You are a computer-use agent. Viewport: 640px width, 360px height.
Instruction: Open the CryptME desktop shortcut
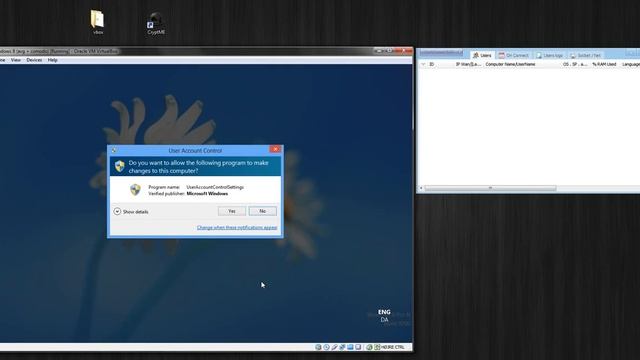[x=156, y=24]
